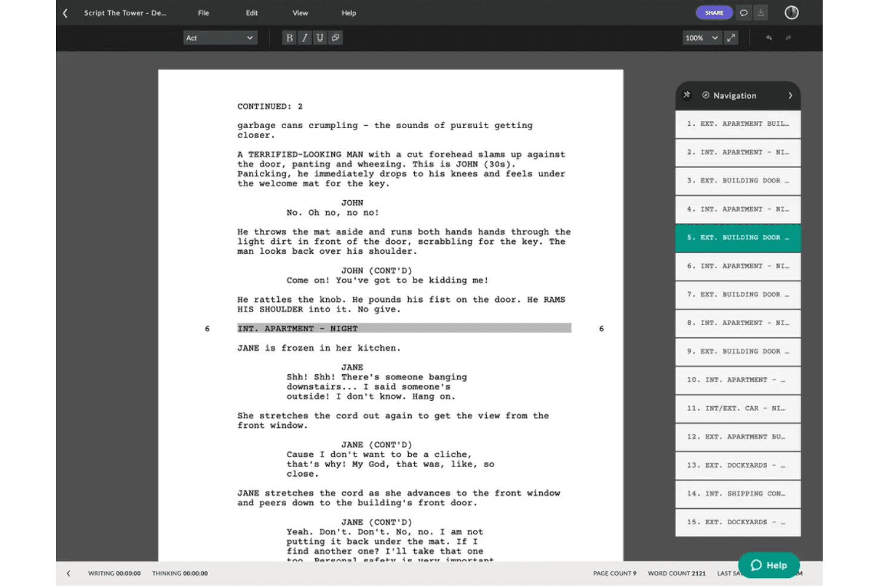Open the user profile avatar
Screen dimensions: 882x588
tap(791, 13)
